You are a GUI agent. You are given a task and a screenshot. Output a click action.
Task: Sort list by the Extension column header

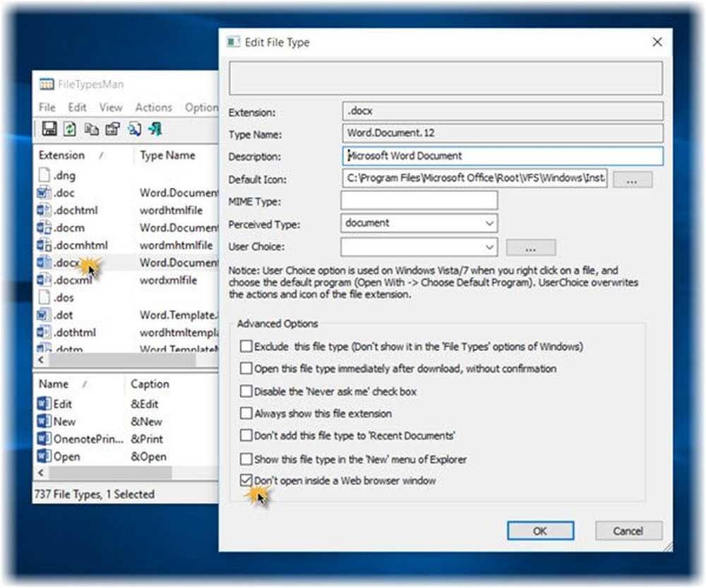click(62, 155)
